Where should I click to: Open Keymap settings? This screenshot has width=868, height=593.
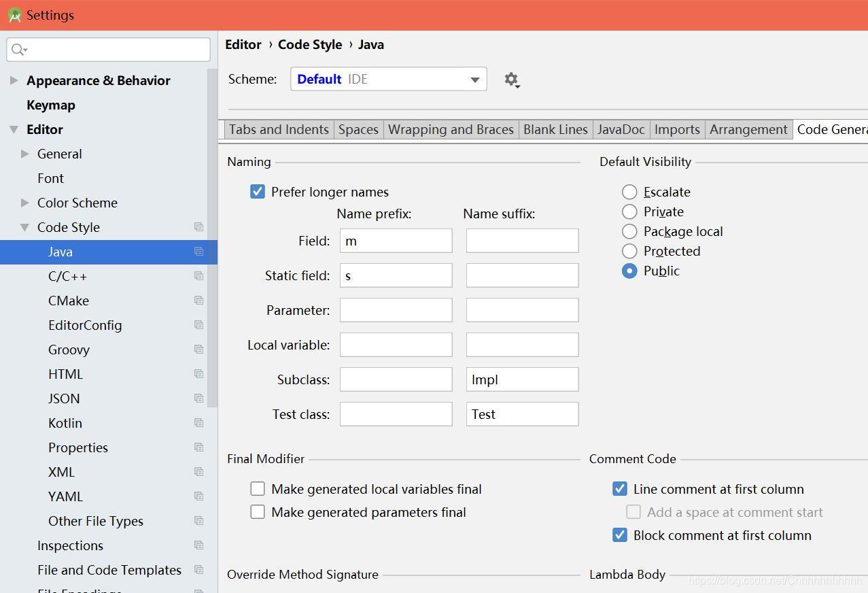coord(51,105)
